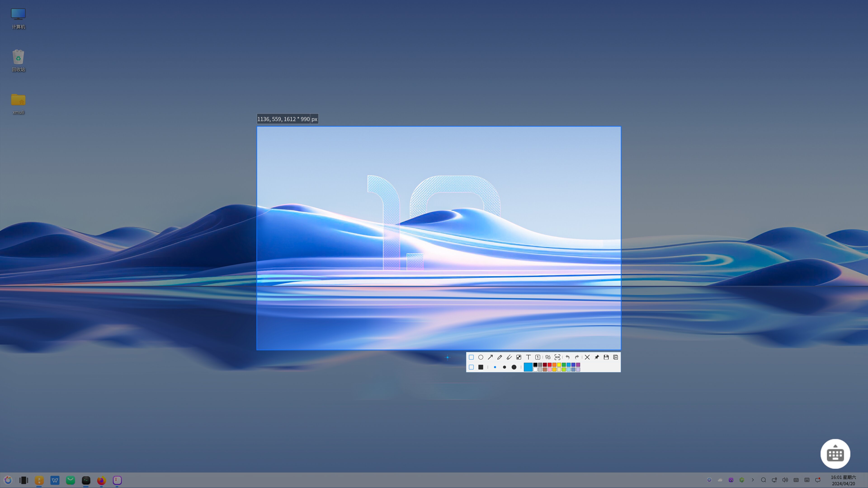Image resolution: width=868 pixels, height=488 pixels.
Task: Select the rectangle drawing tool
Action: [471, 357]
